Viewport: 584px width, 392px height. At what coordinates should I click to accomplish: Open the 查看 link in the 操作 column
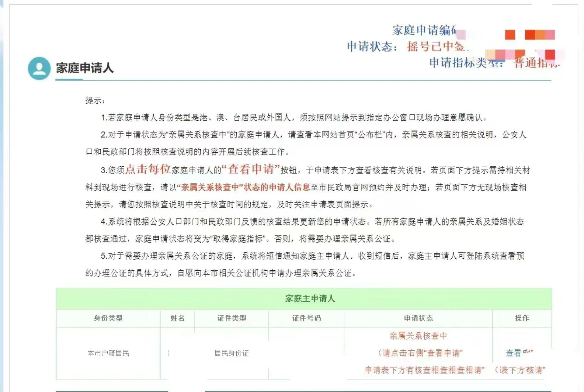(513, 353)
